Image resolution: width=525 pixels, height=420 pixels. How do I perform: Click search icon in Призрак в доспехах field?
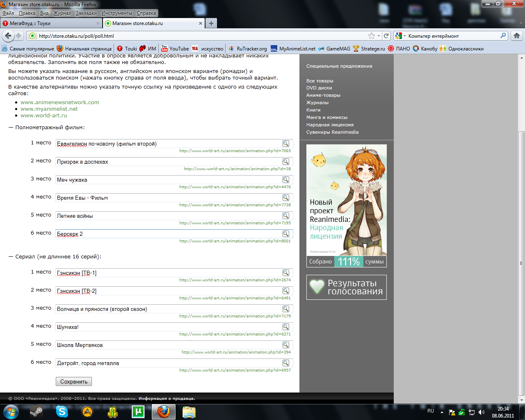[286, 162]
